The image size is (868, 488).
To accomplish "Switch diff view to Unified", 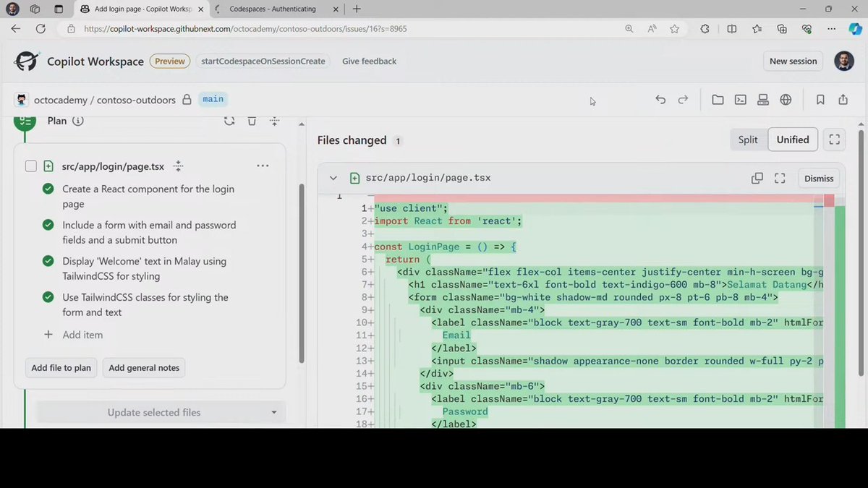I will pos(793,140).
